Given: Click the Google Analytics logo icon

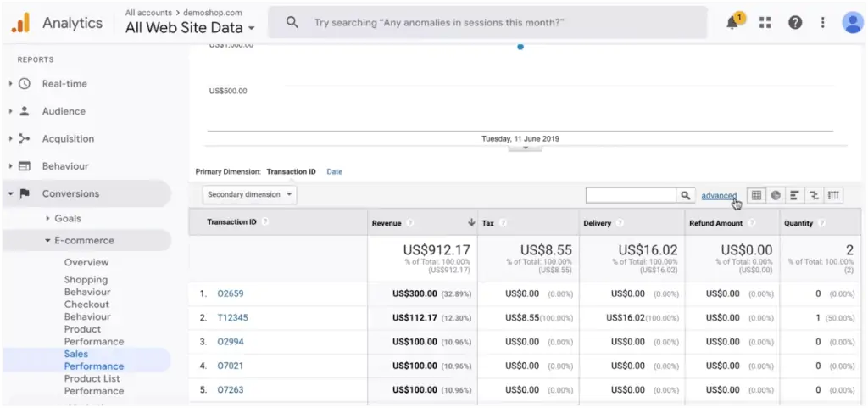Looking at the screenshot, I should [20, 23].
